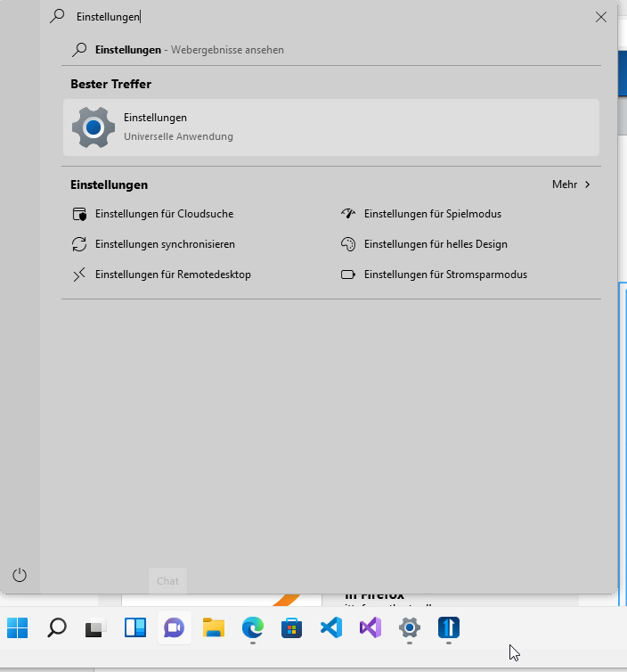This screenshot has height=672, width=627.
Task: Open the Widgets taskbar icon
Action: click(x=134, y=627)
